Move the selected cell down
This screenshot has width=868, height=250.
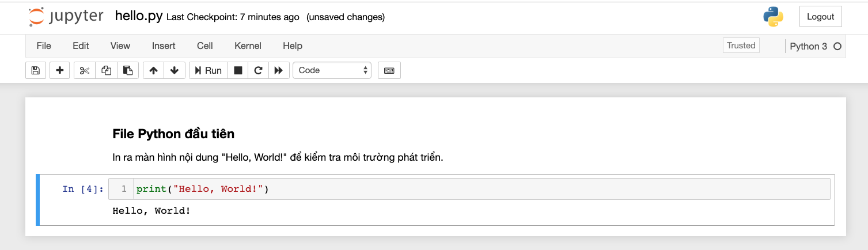[x=175, y=70]
